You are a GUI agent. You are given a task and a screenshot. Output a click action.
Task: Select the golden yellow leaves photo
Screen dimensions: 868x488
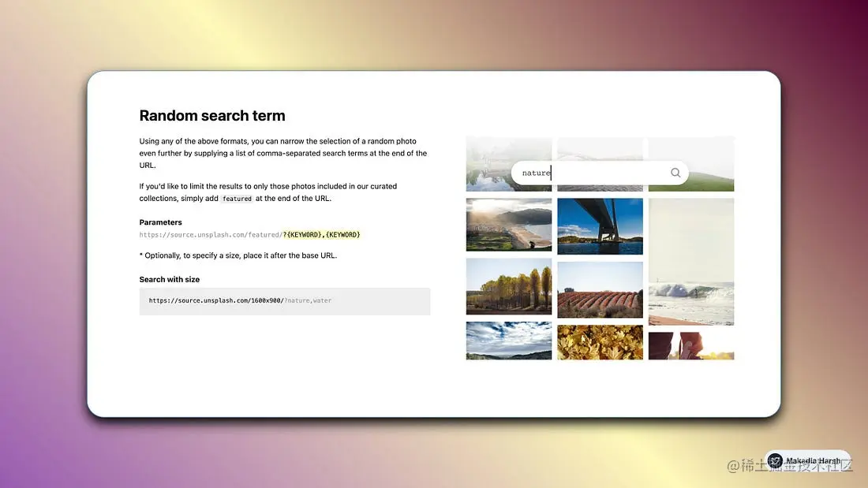[600, 342]
